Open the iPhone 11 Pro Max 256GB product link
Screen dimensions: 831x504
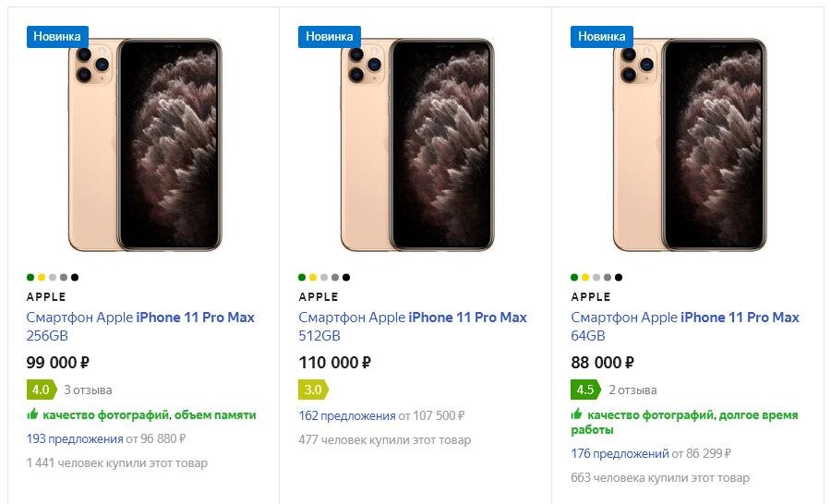140,327
